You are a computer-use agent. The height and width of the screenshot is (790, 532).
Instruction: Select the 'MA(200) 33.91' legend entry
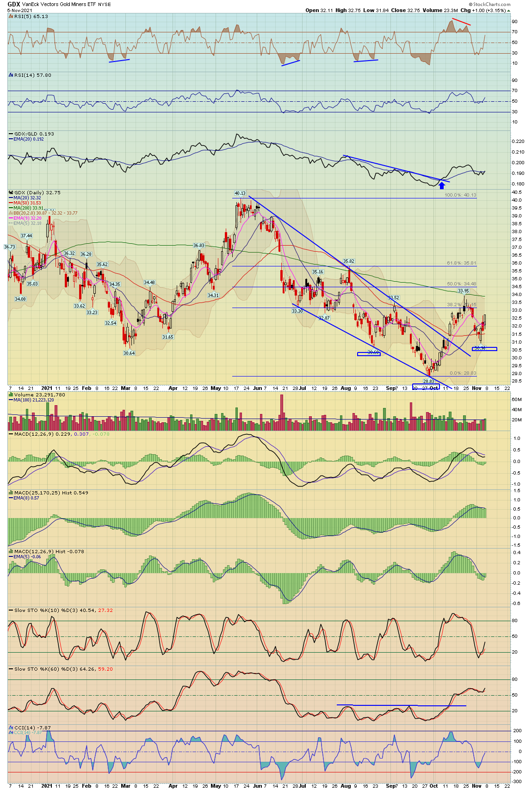coord(26,208)
